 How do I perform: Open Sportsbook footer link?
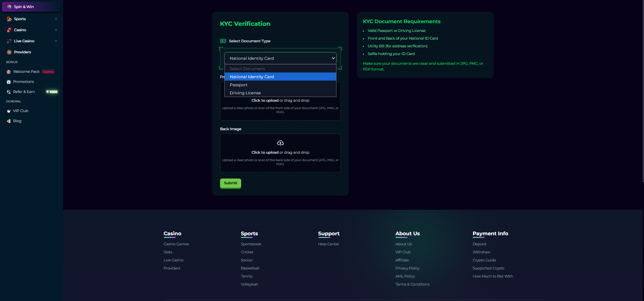(251, 244)
